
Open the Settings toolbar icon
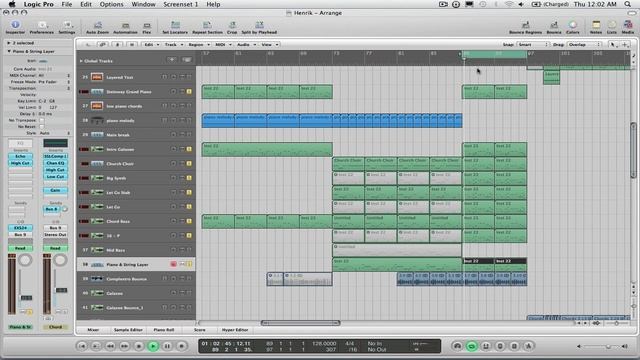[x=67, y=25]
